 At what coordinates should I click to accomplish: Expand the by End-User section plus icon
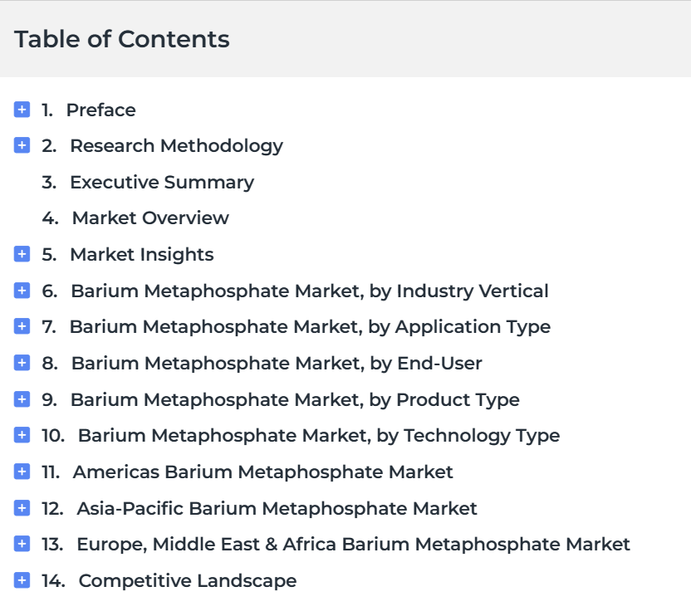pos(22,363)
